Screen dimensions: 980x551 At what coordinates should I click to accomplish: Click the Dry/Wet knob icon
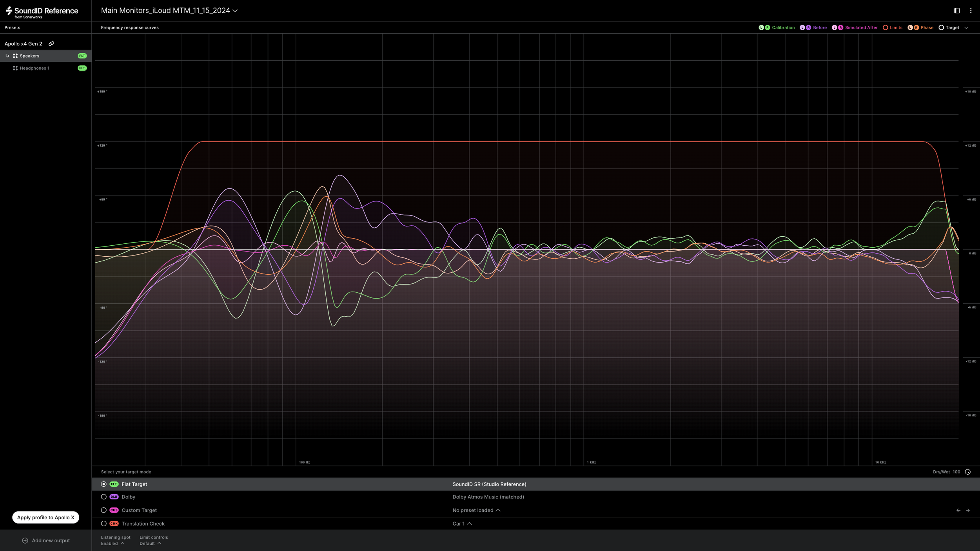coord(967,472)
